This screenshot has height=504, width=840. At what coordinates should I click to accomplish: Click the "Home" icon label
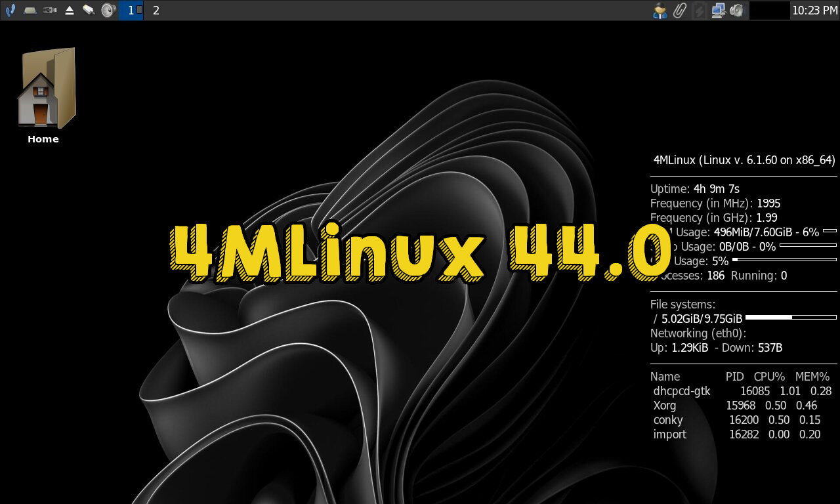pos(43,139)
